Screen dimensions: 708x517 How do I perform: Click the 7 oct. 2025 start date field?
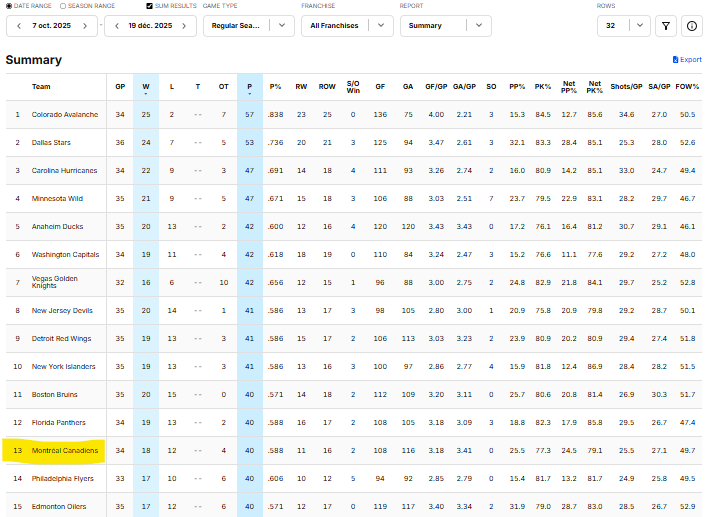click(52, 26)
